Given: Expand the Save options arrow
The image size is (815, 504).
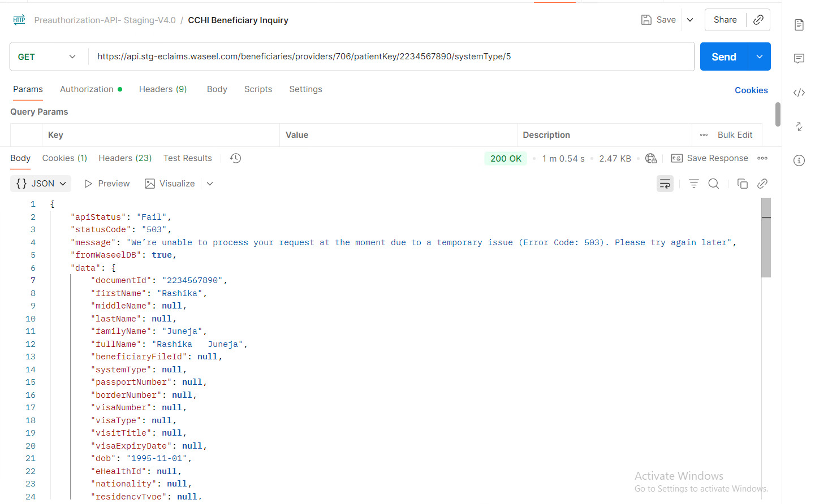Looking at the screenshot, I should click(690, 20).
